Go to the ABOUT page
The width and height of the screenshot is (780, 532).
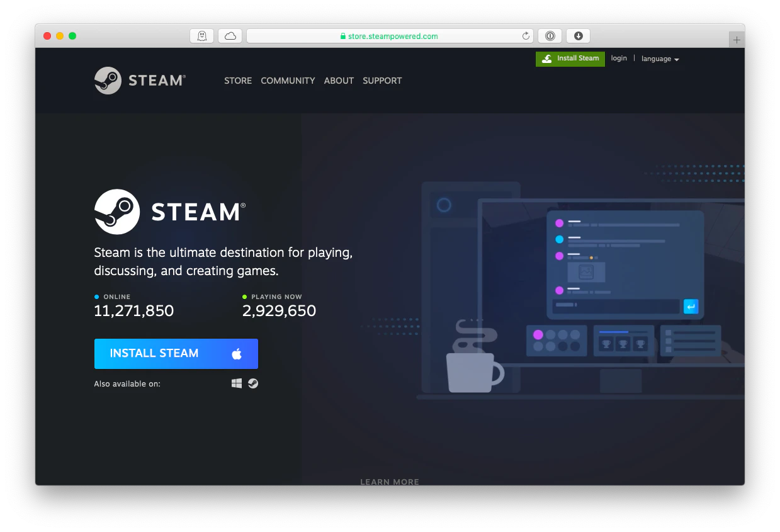click(x=339, y=81)
